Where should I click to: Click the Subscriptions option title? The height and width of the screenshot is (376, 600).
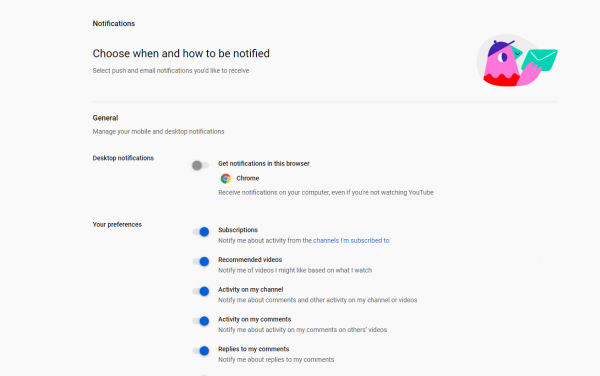238,230
